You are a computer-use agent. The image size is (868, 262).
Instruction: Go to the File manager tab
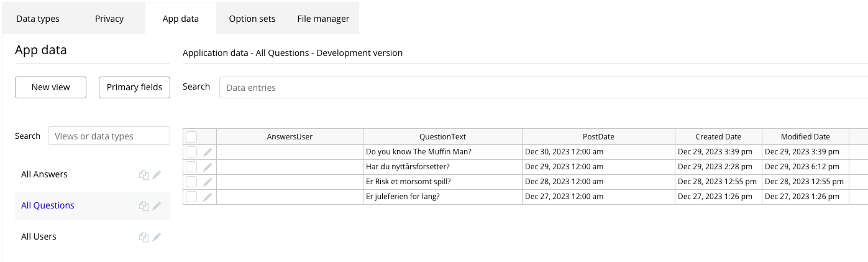(x=323, y=19)
